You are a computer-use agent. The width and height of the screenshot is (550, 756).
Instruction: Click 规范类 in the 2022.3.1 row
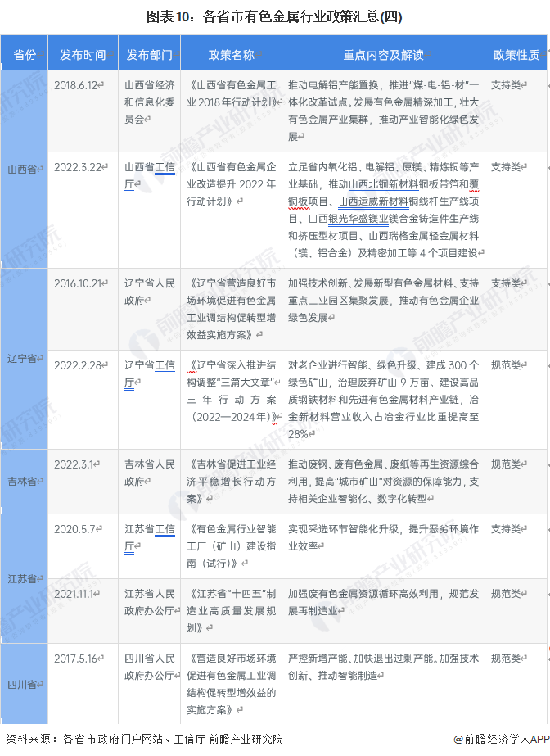506,464
